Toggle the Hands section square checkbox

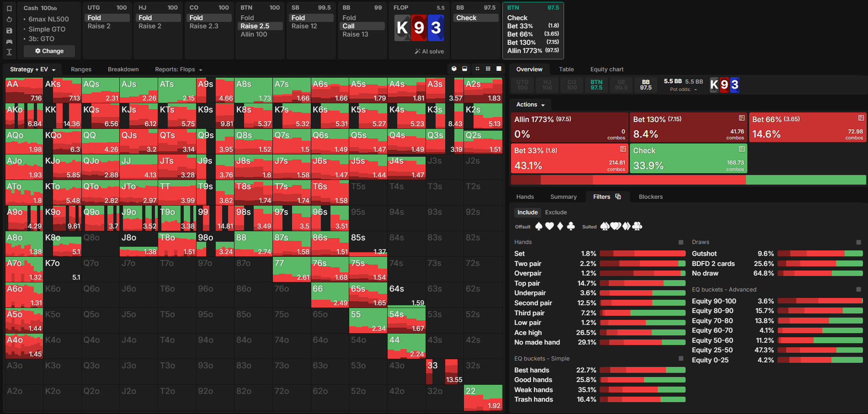point(681,242)
